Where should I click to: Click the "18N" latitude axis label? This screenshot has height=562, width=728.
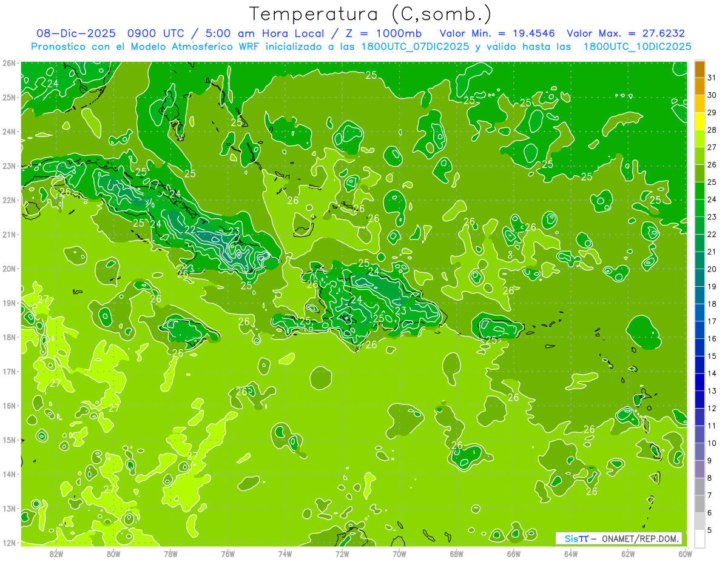9,337
